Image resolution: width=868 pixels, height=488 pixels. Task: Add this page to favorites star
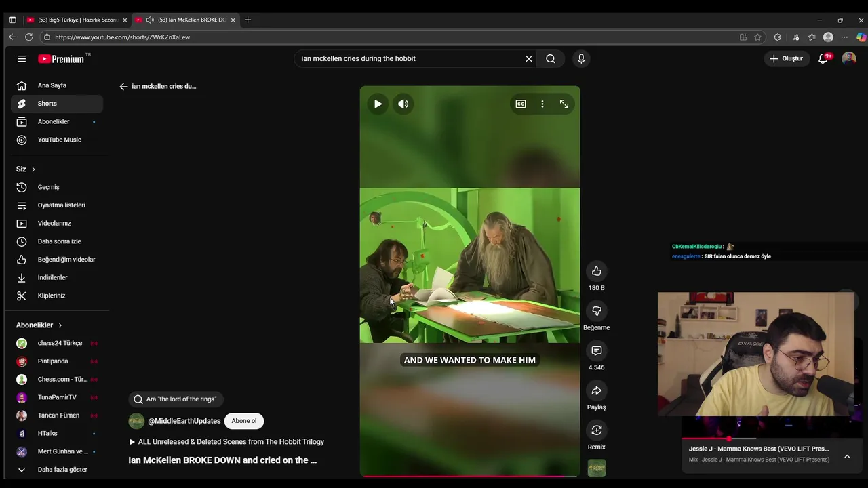pos(758,37)
